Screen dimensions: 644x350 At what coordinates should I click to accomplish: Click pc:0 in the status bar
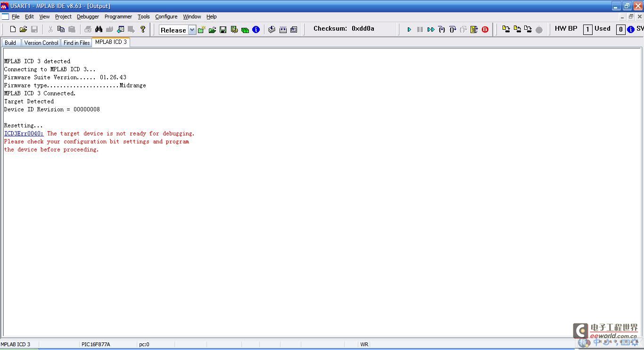pyautogui.click(x=144, y=344)
